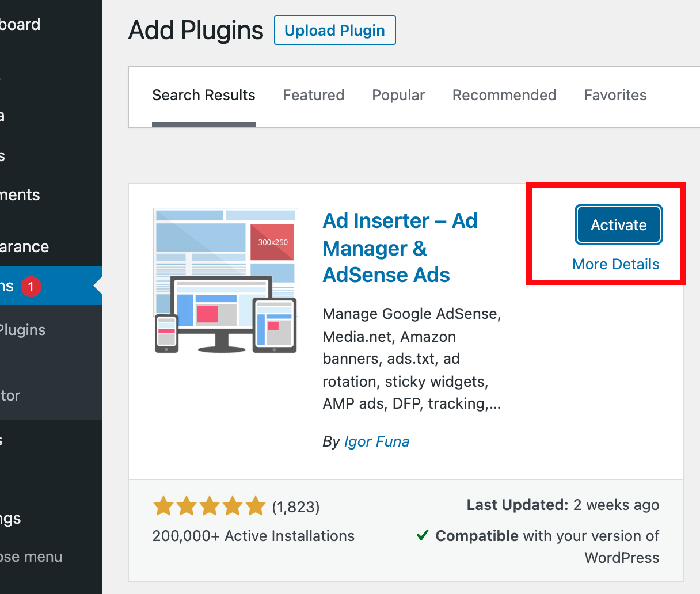This screenshot has height=594, width=700.
Task: Activate the Ad Inserter plugin
Action: pos(619,225)
